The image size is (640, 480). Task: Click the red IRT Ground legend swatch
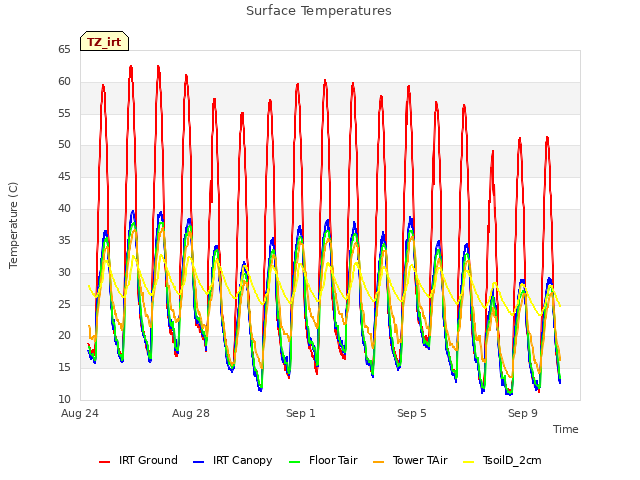104,462
